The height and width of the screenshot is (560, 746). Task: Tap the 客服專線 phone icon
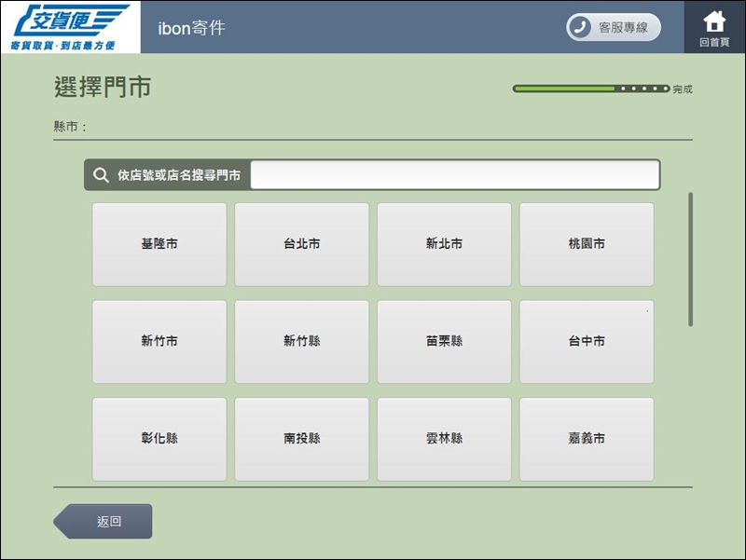click(581, 27)
